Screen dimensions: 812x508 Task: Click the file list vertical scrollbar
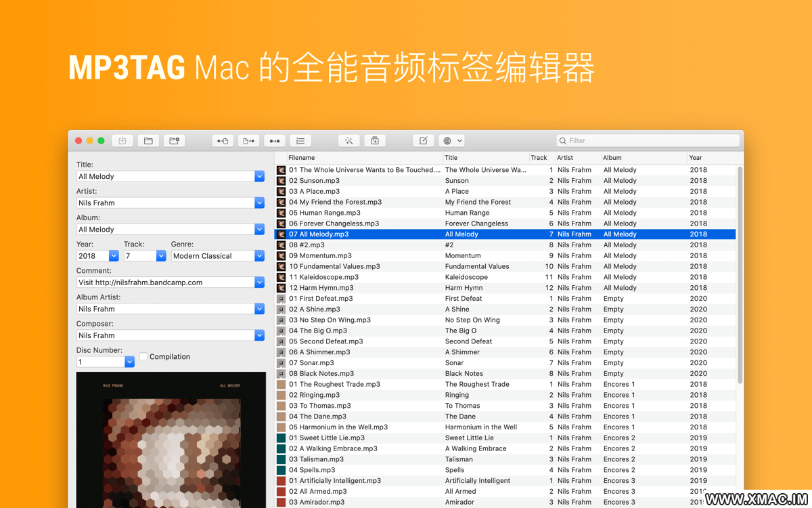[x=740, y=274]
